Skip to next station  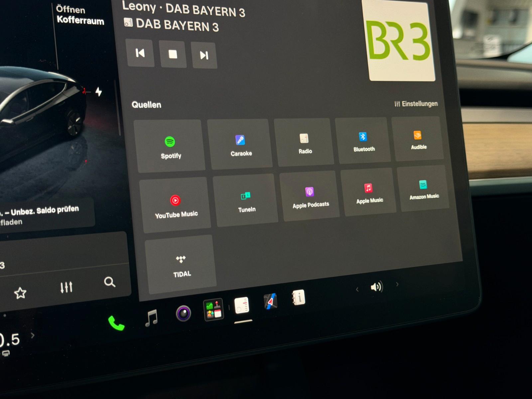pos(204,55)
